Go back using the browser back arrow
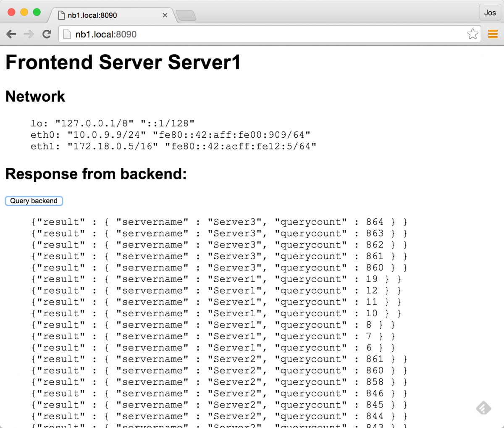The height and width of the screenshot is (428, 504). point(11,34)
